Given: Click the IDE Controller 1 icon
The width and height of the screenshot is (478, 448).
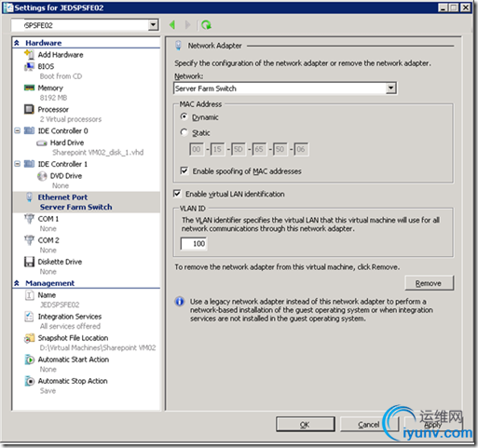Looking at the screenshot, I should [x=29, y=164].
